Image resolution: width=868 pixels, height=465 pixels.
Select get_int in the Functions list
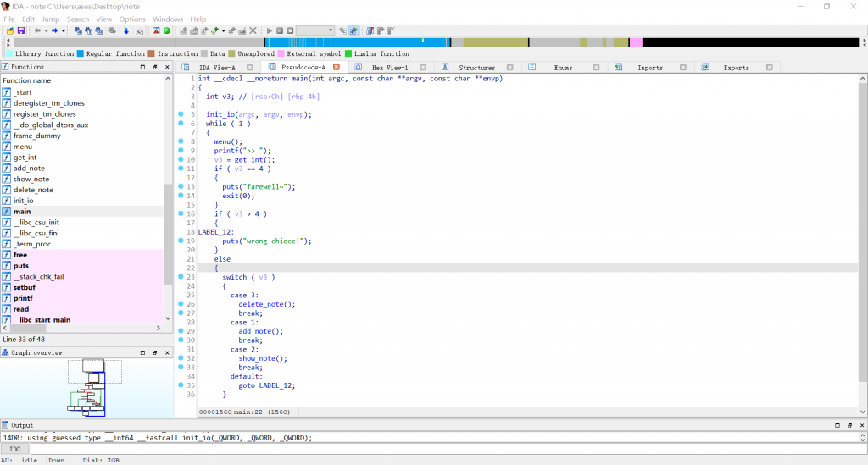point(25,157)
